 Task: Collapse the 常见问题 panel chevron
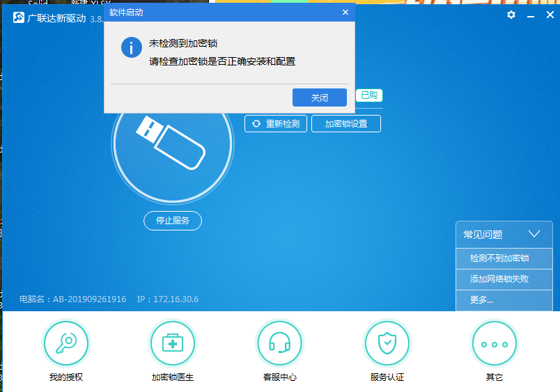pyautogui.click(x=534, y=234)
